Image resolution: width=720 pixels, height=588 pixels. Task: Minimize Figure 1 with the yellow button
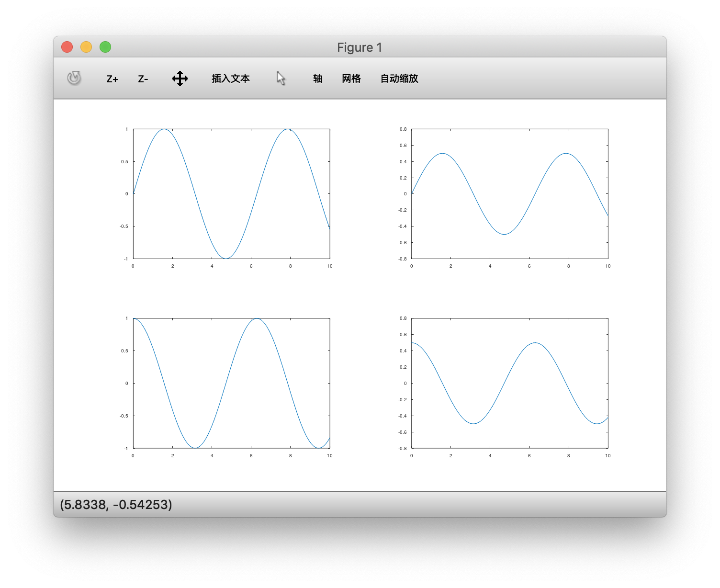[x=86, y=47]
